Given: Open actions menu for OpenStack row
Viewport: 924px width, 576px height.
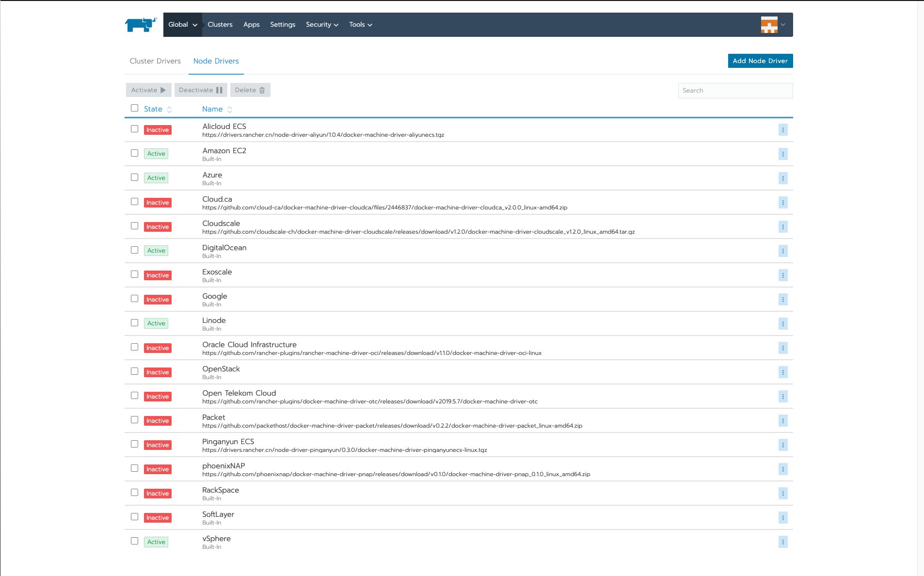Looking at the screenshot, I should [782, 372].
